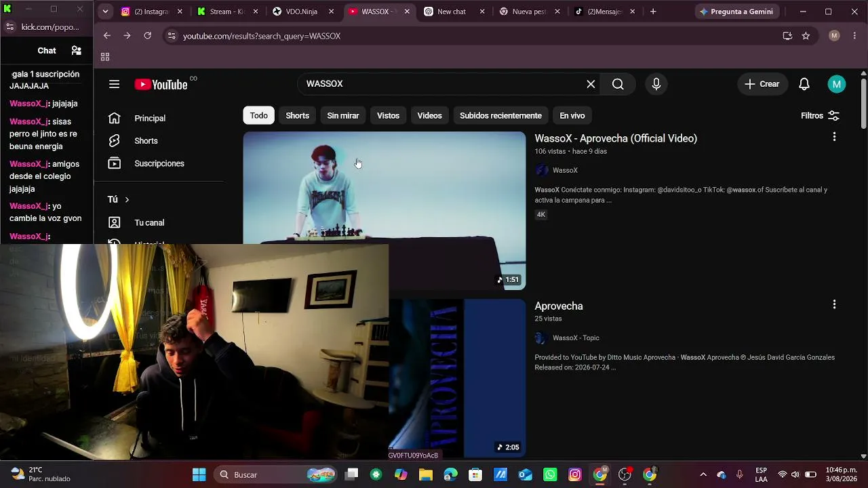Screen dimensions: 868x488
Task: Show hidden system tray icons
Action: click(x=703, y=474)
